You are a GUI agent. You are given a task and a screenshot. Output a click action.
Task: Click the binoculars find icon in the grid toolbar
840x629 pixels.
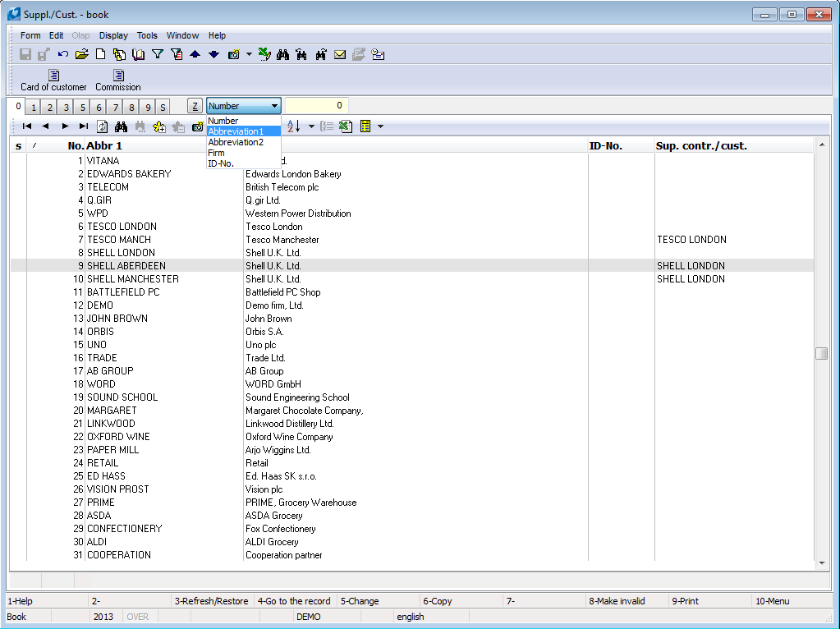[121, 126]
